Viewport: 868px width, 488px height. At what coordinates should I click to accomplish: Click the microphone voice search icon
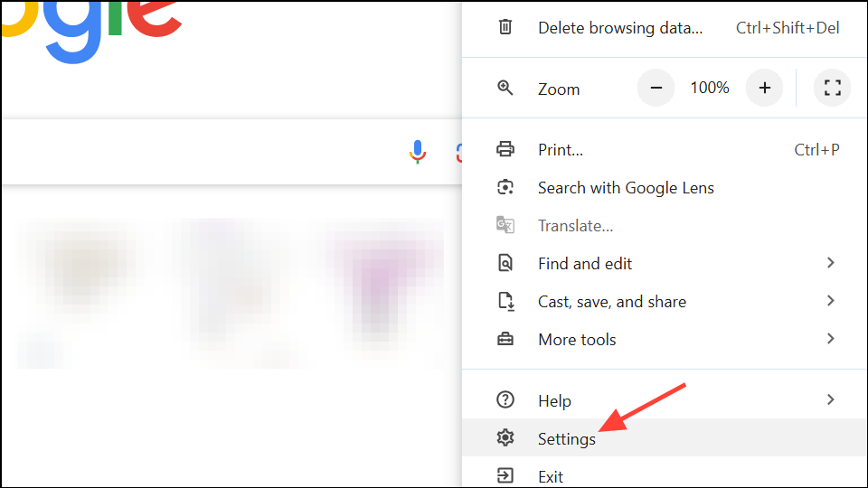(x=417, y=152)
